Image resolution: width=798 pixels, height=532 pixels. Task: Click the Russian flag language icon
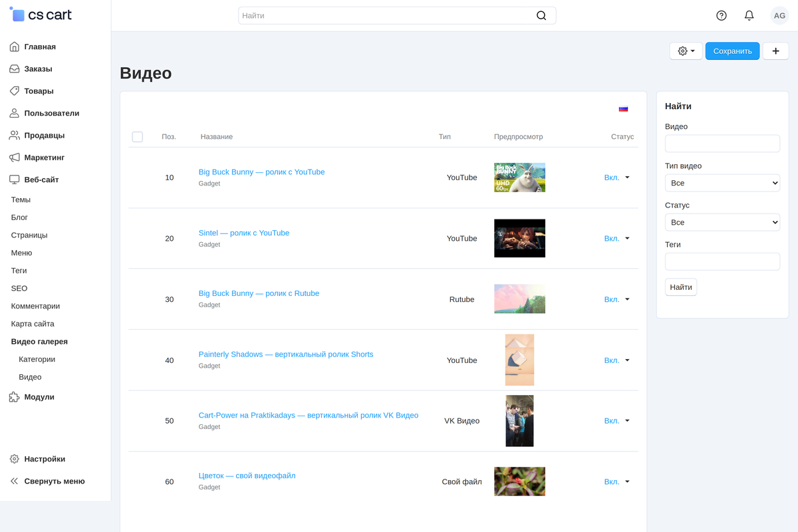coord(623,108)
